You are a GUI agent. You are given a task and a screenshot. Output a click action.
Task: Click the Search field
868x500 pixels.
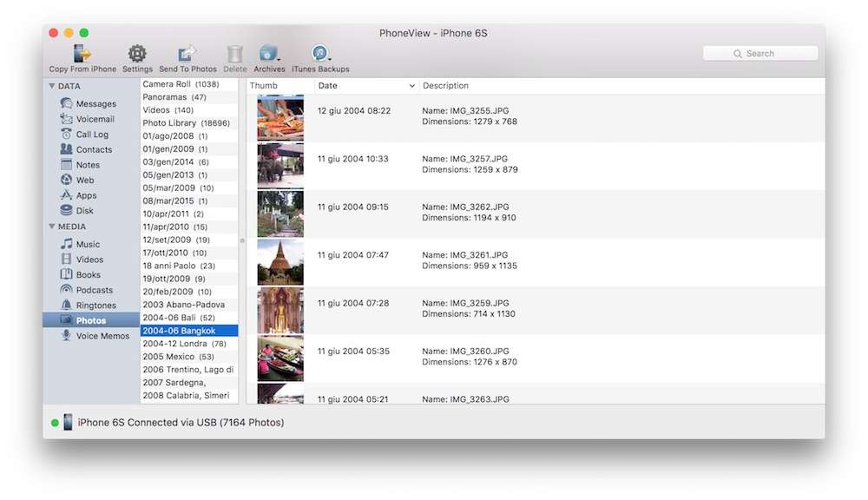pos(760,54)
